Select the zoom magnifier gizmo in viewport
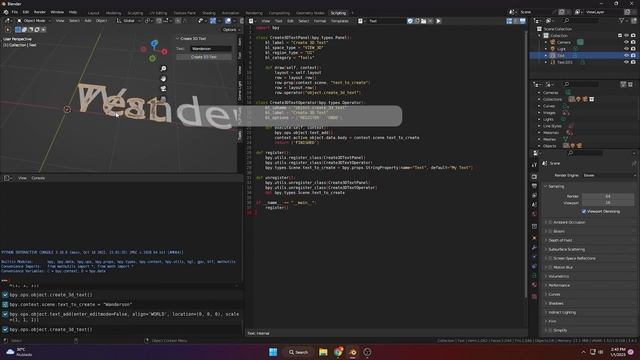Image resolution: width=640 pixels, height=360 pixels. click(x=163, y=69)
